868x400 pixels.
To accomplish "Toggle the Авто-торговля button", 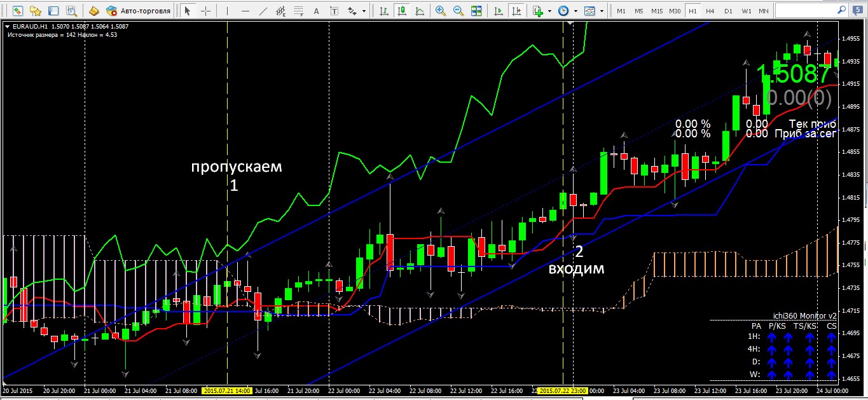I will (x=139, y=11).
